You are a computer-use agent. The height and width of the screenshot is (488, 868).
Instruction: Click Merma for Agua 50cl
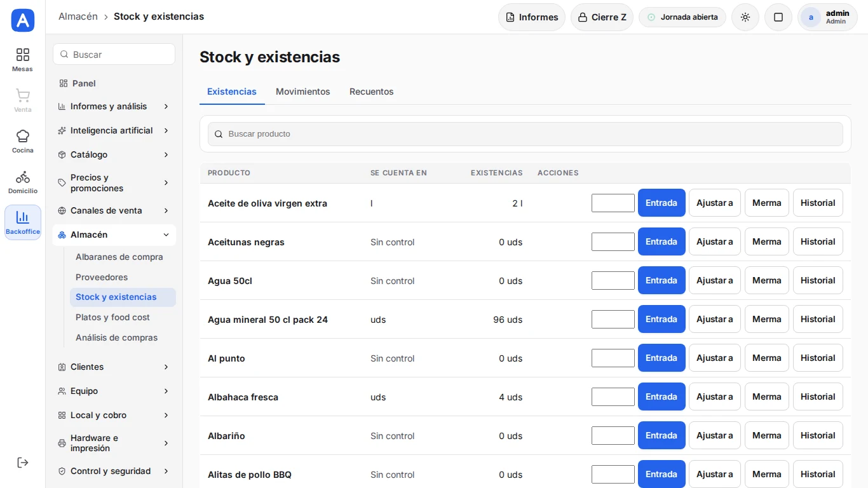[767, 280]
